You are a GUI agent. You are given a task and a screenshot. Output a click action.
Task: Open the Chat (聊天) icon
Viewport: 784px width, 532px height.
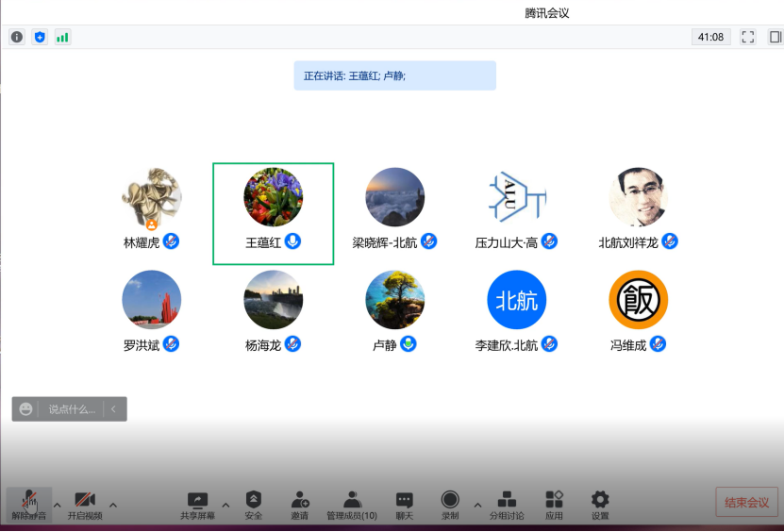pos(404,503)
